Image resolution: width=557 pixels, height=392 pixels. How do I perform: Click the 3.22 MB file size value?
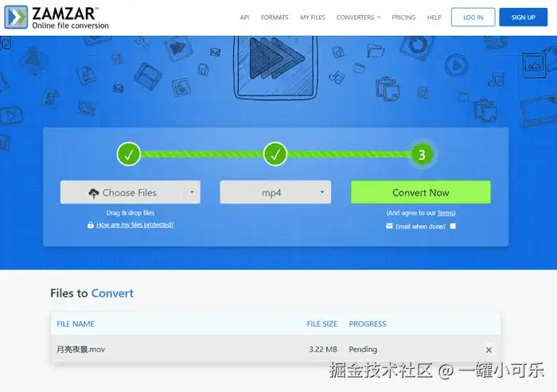(x=323, y=349)
